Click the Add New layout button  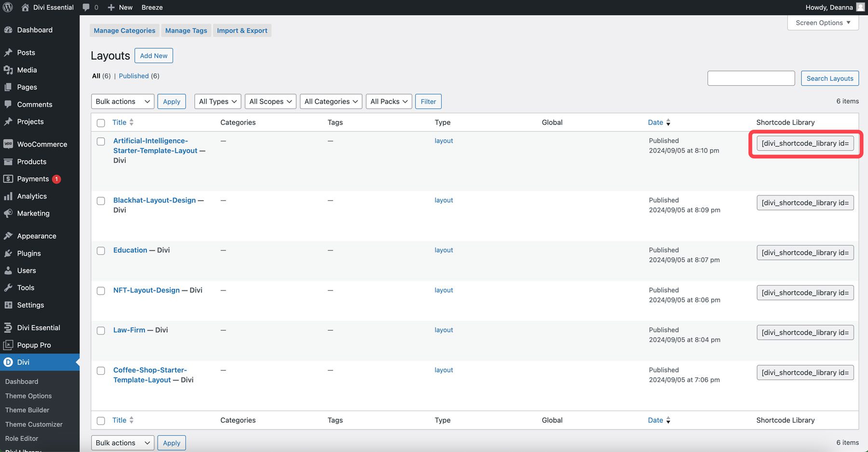point(153,55)
